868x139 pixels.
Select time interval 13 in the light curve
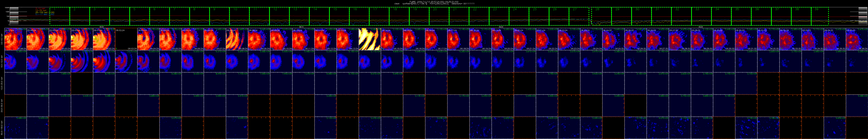pos(300,16)
